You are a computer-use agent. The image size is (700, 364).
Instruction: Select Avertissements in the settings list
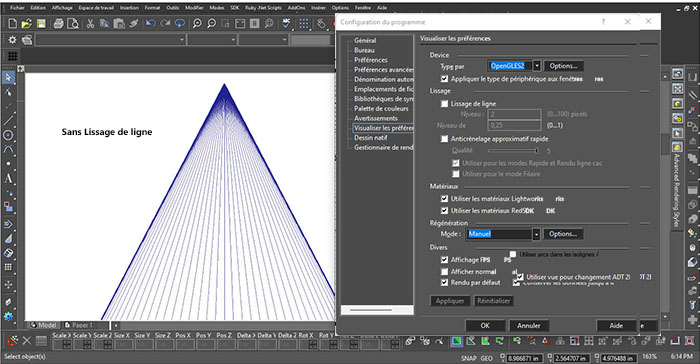point(376,118)
